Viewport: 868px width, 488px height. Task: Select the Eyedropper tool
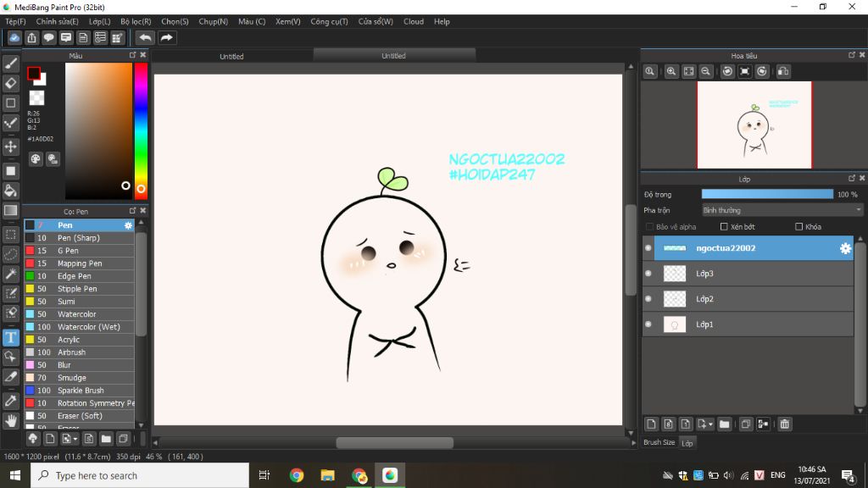point(10,401)
